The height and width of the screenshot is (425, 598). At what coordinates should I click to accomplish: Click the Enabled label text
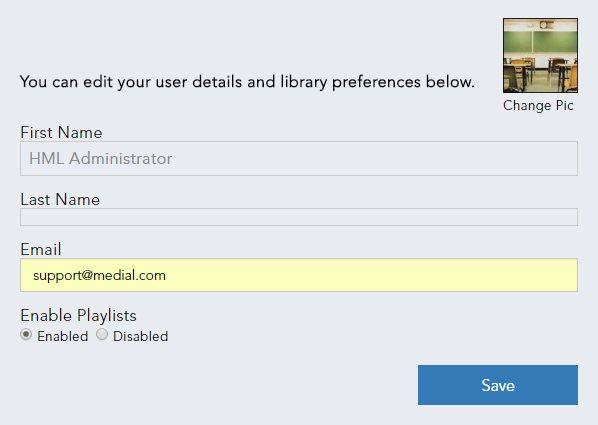pos(63,336)
